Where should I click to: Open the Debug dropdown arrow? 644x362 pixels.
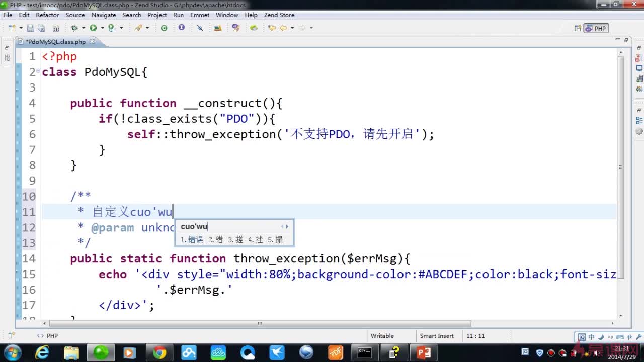click(x=84, y=28)
